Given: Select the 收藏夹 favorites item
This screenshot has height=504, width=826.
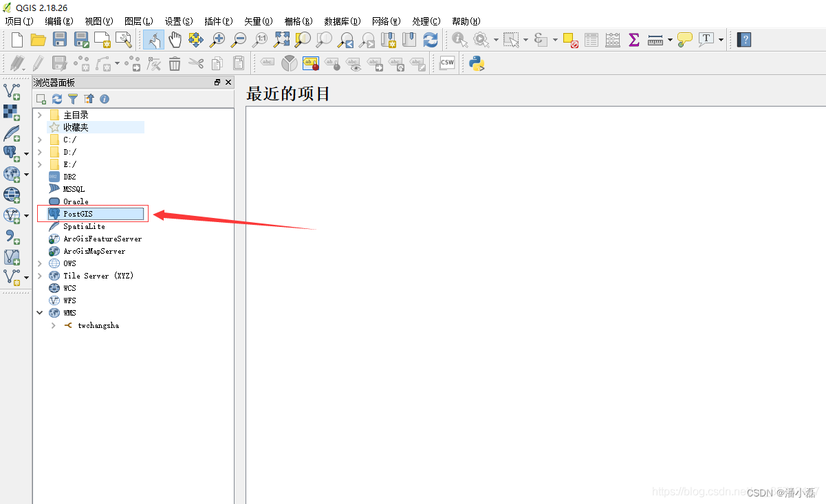Looking at the screenshot, I should pos(96,127).
